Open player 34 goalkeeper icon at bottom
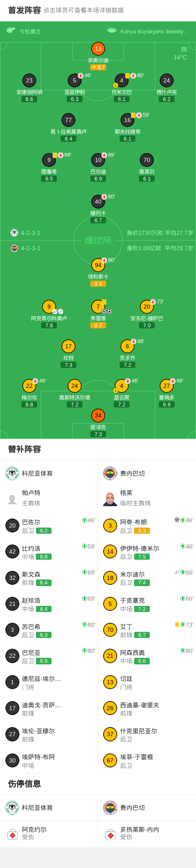The image size is (196, 868). (98, 415)
